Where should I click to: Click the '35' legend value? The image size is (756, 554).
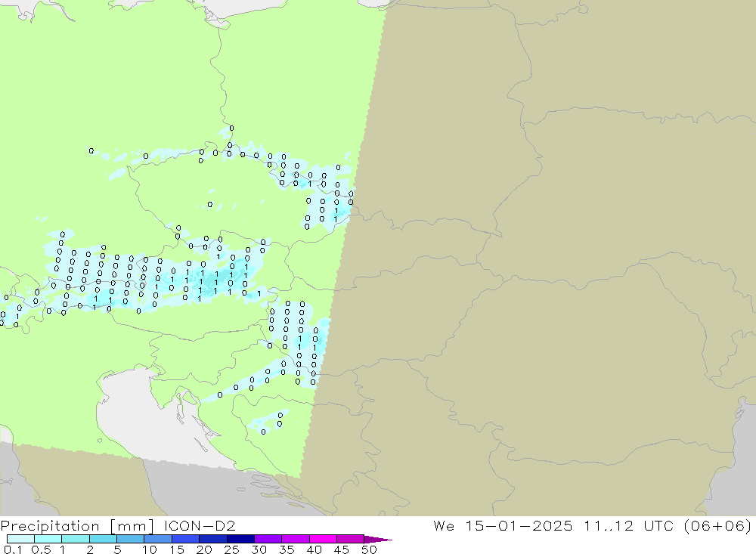point(287,549)
